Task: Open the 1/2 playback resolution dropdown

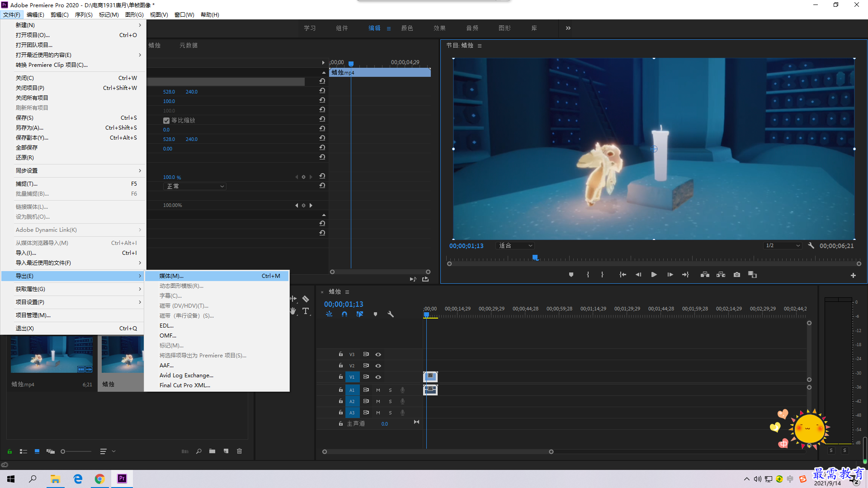Action: 782,245
